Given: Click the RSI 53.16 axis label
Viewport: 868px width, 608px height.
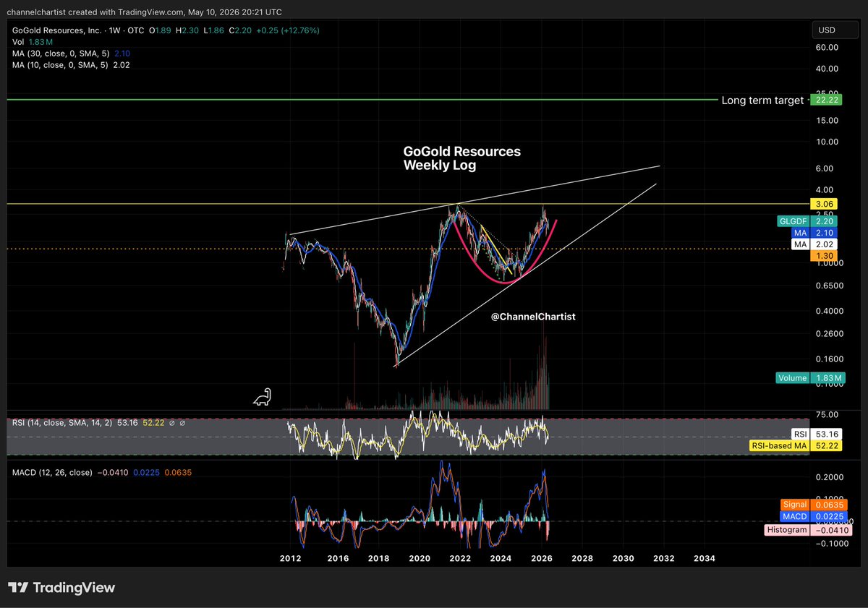Looking at the screenshot, I should [x=818, y=434].
